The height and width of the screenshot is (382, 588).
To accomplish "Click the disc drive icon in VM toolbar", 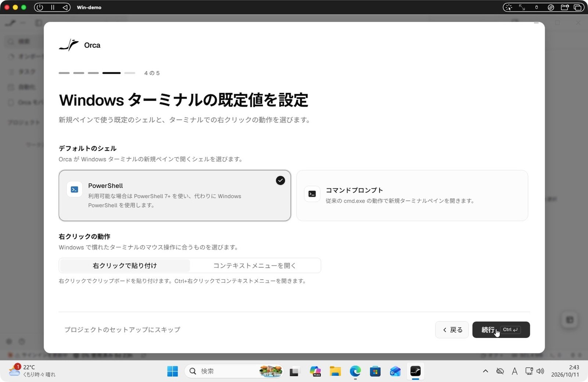I will (551, 7).
